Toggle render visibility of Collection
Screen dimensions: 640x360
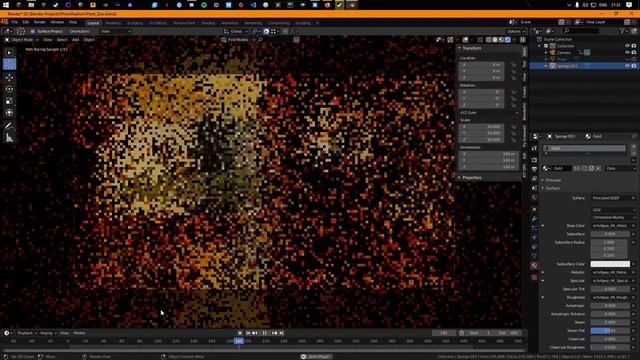click(634, 46)
